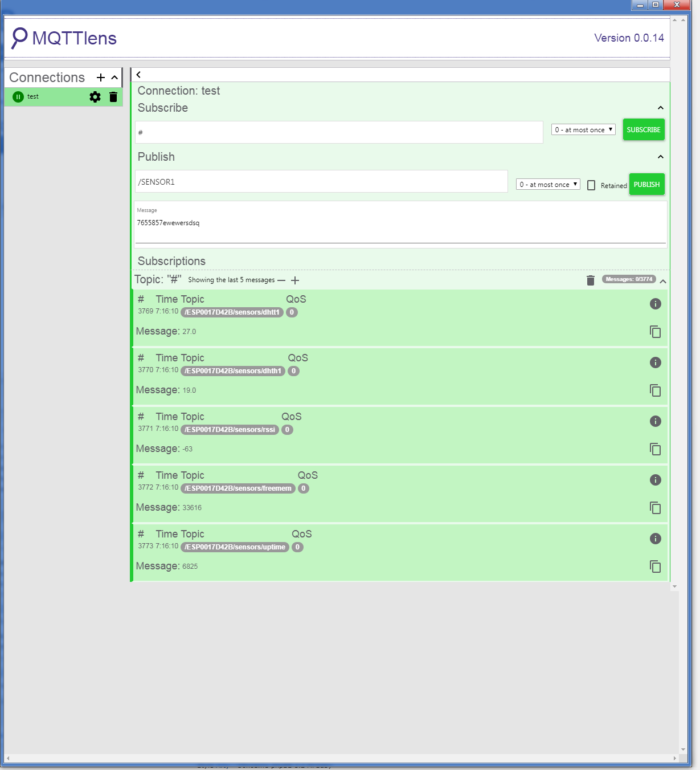Show info for message 3771 rssi

[656, 421]
